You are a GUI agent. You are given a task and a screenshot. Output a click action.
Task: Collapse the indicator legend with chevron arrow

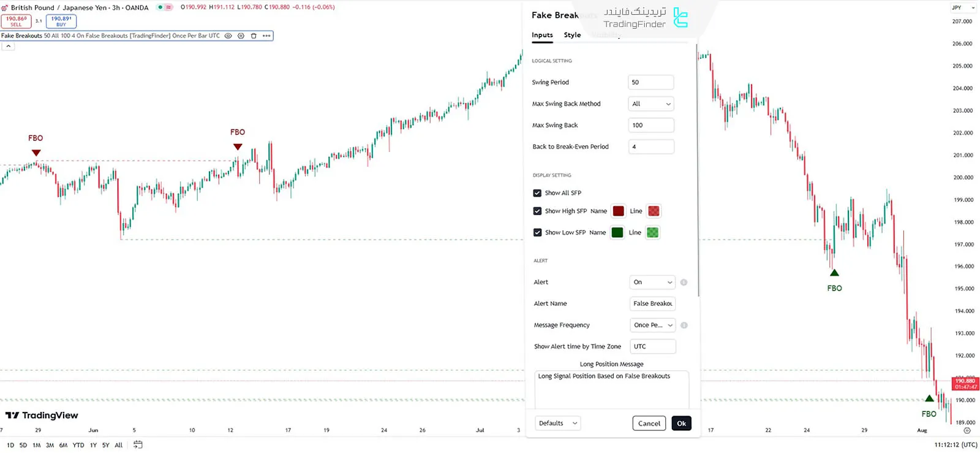[8, 47]
